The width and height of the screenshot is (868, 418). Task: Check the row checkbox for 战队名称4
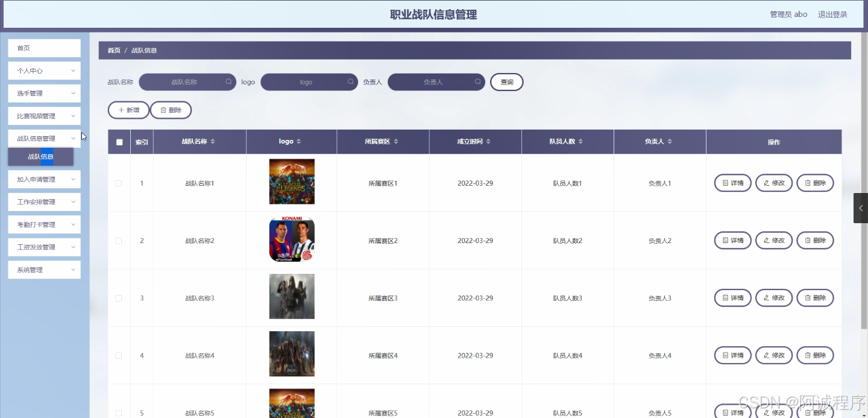click(x=119, y=356)
